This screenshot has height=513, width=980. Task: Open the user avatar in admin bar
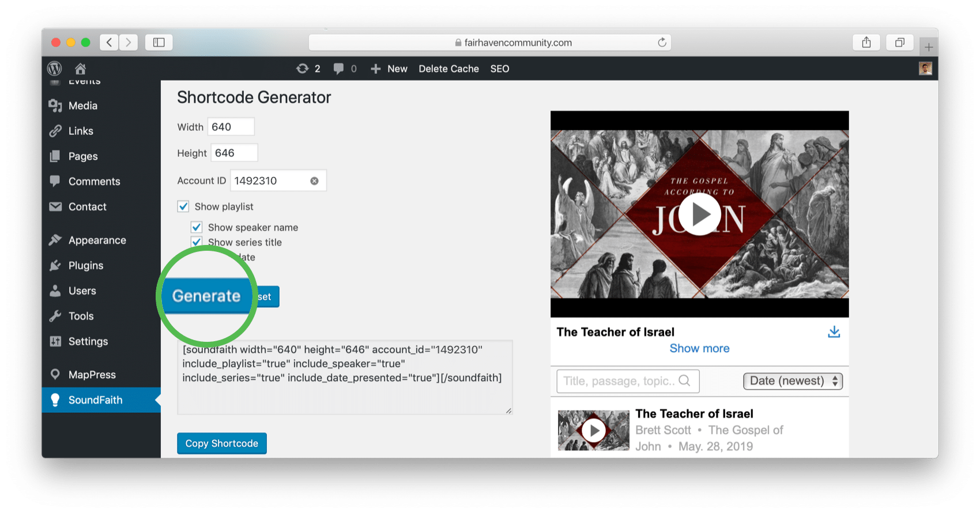pos(925,69)
